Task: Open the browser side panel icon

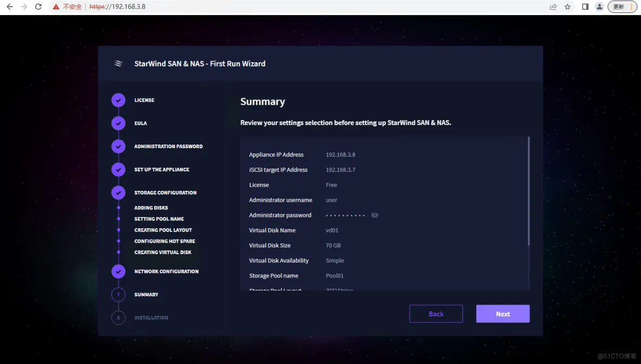Action: (x=585, y=6)
